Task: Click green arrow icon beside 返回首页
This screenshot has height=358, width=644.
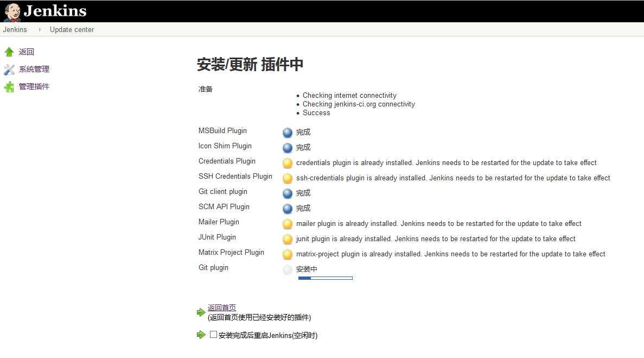Action: click(201, 312)
